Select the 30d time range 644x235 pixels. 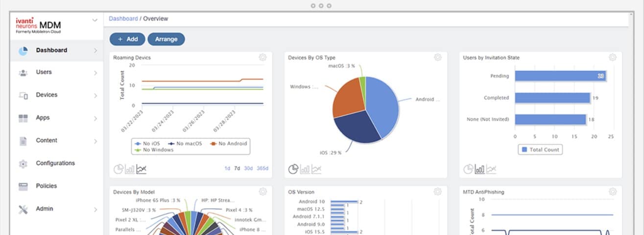pyautogui.click(x=248, y=169)
